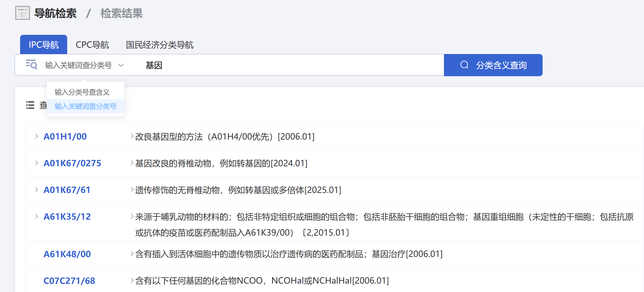
Task: Click the filter-search icon inside the search bar
Action: click(31, 65)
